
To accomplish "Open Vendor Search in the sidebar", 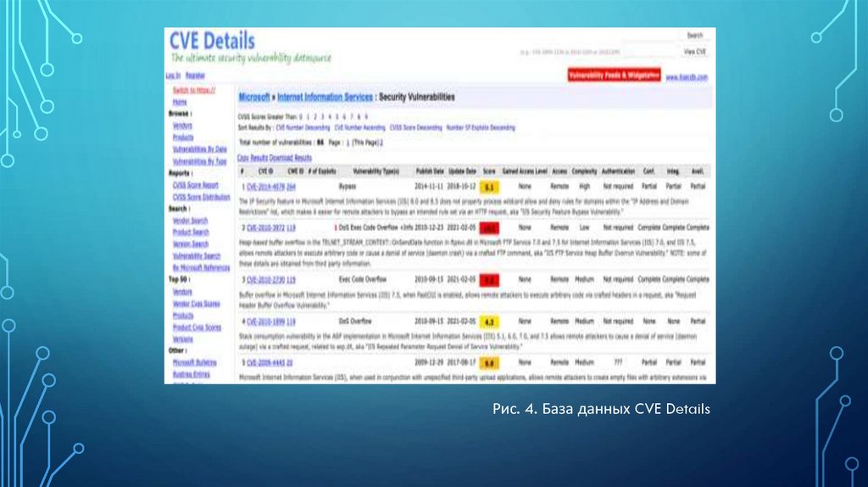I will [190, 221].
